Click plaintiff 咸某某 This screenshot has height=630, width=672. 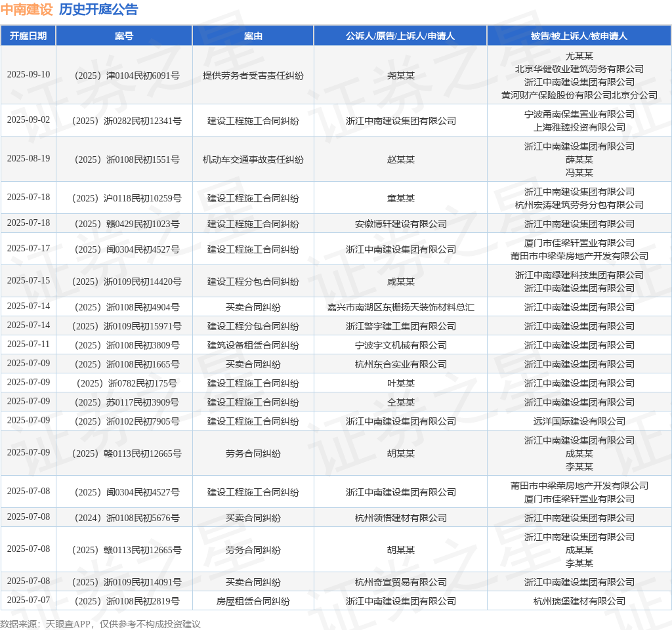[x=401, y=282]
